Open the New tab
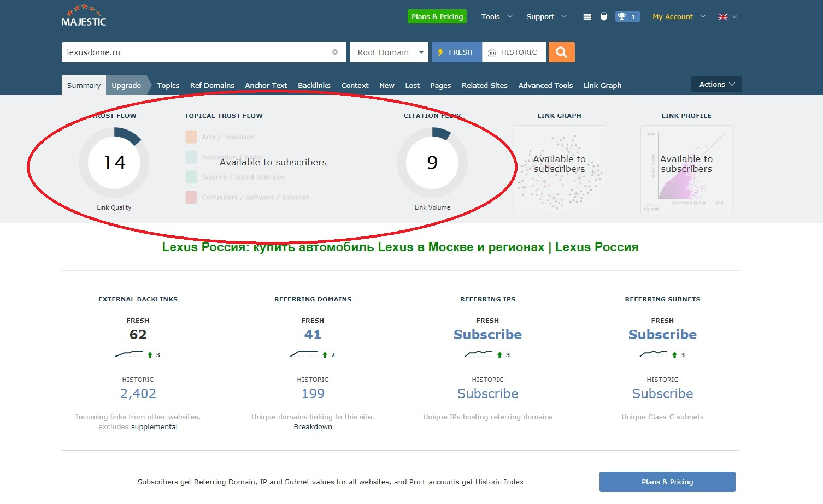Viewport: 823px width, 504px height. point(387,85)
